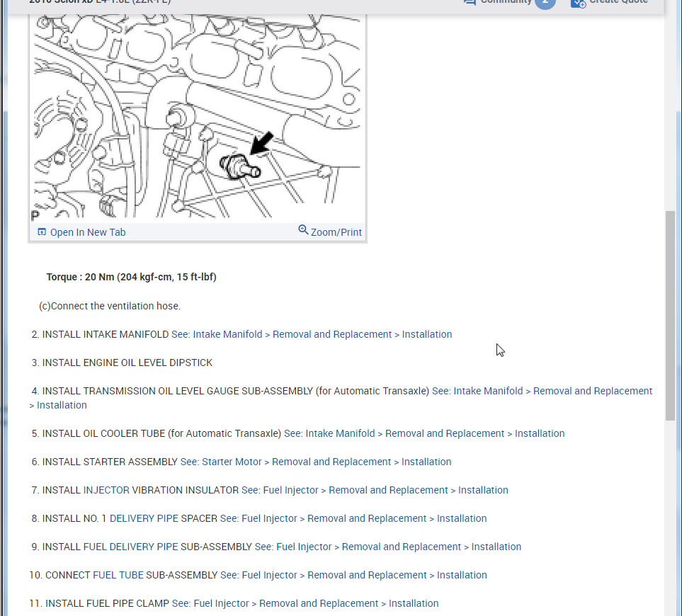Click the Create Quote icon
The image size is (682, 616).
coord(579,3)
